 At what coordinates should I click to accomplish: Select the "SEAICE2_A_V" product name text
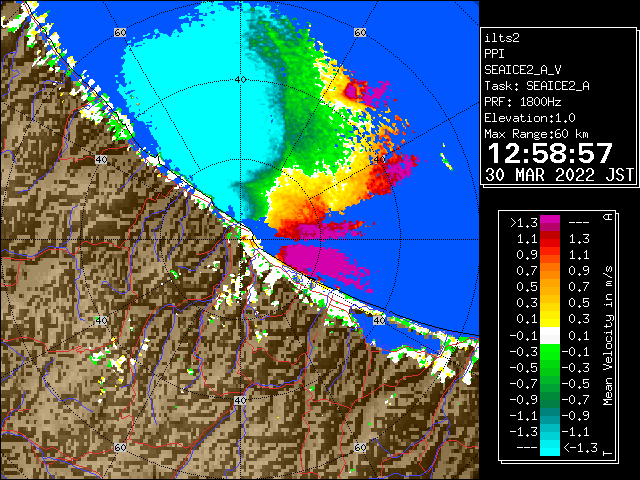point(522,70)
